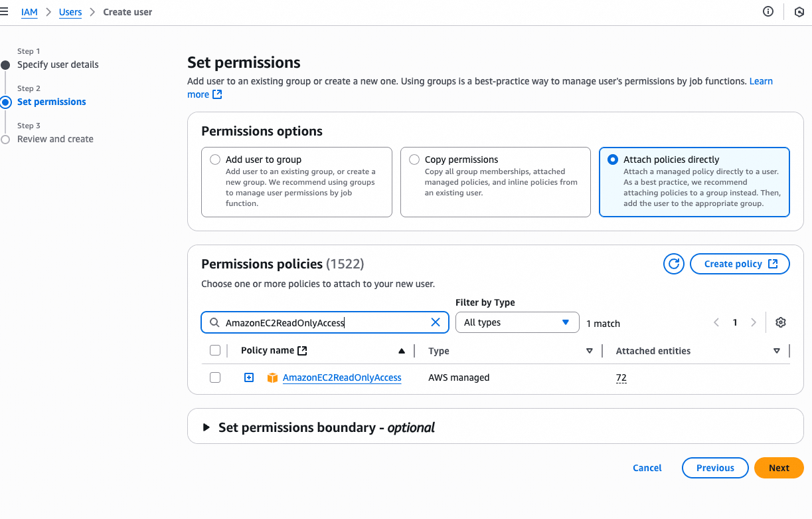This screenshot has height=519, width=812.
Task: Navigate to IAM breadcrumb link
Action: (x=29, y=12)
